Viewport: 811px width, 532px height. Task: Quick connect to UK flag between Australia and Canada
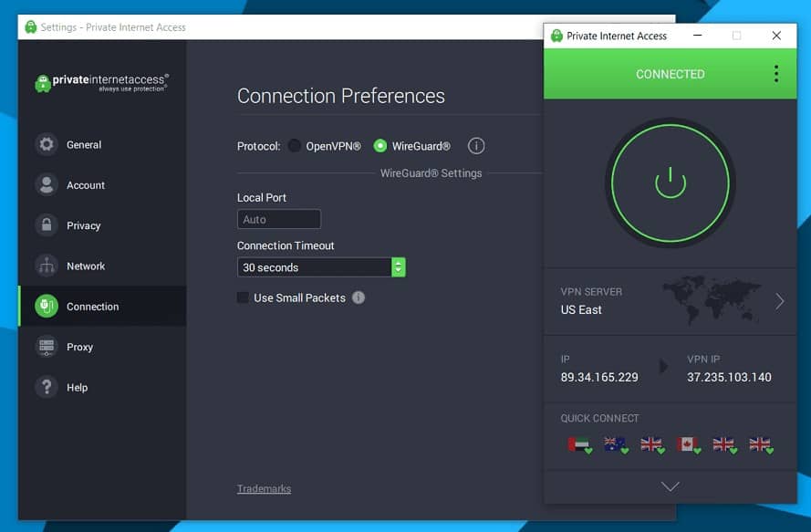click(x=651, y=444)
